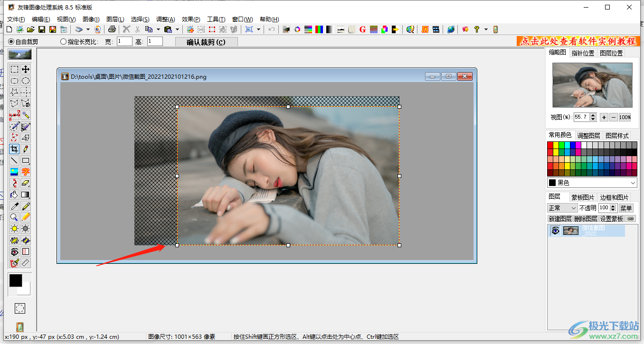Open the 正常 blend mode dropdown

click(562, 208)
